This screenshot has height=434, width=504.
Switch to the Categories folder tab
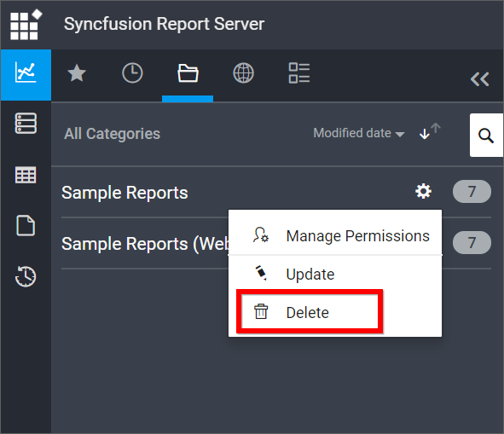tap(188, 73)
